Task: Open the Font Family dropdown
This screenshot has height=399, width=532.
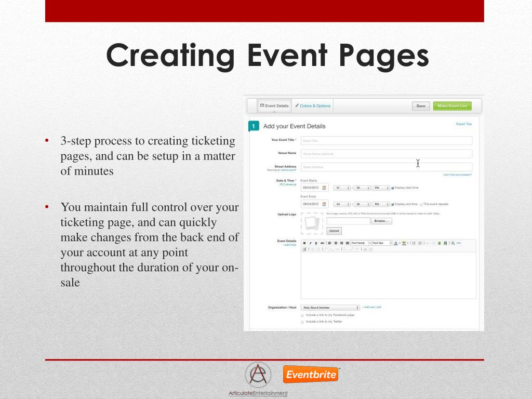Action: [361, 243]
